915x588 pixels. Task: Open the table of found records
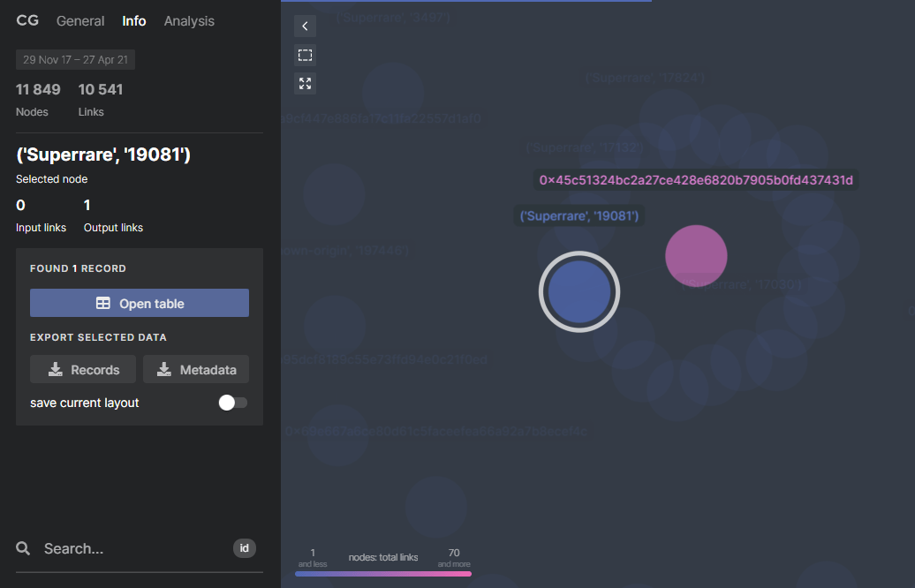(x=140, y=303)
